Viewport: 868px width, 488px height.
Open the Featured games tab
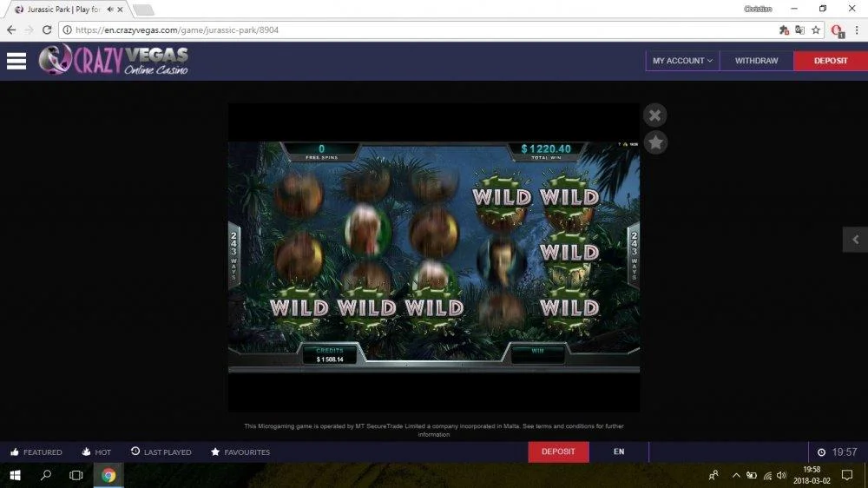click(x=36, y=452)
